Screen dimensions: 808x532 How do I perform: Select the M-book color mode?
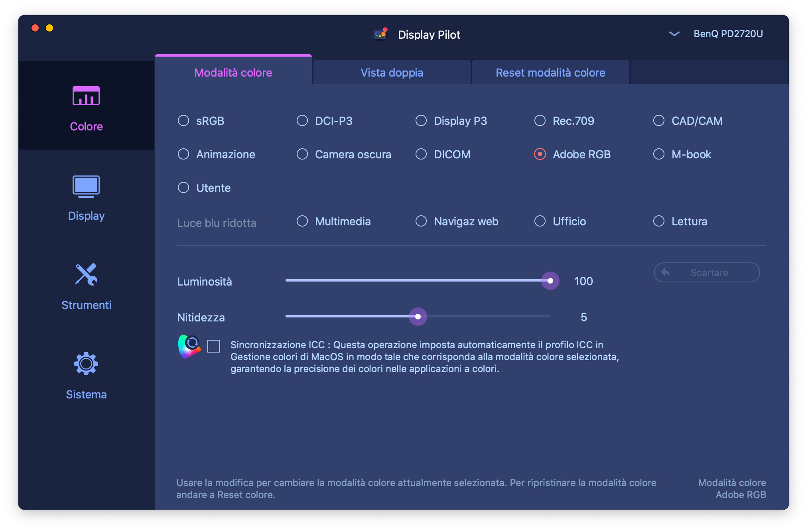coord(659,154)
